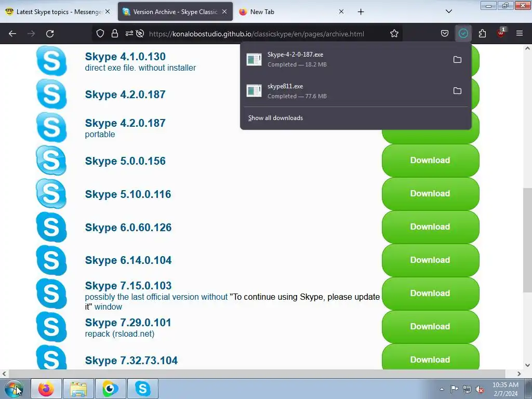Click the network tray icon
Image resolution: width=532 pixels, height=399 pixels.
pos(467,389)
